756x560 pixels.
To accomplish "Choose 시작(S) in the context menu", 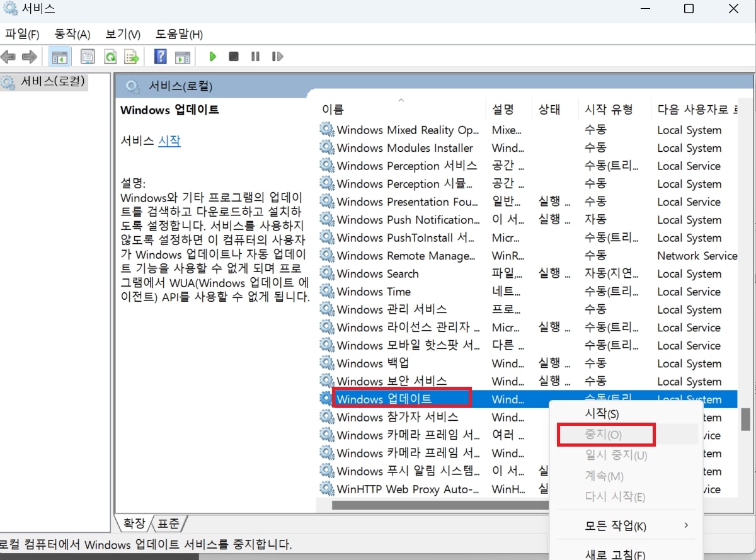I will coord(602,414).
